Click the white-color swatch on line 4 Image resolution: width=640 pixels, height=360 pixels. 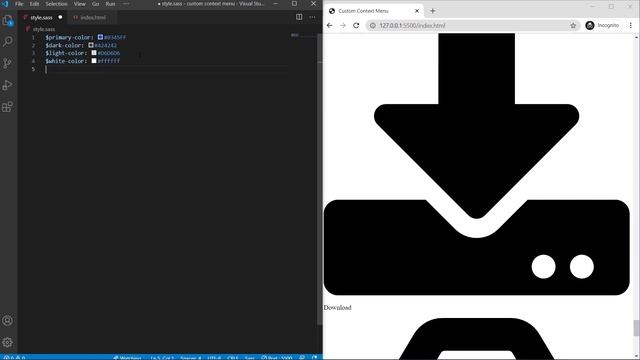(x=94, y=61)
